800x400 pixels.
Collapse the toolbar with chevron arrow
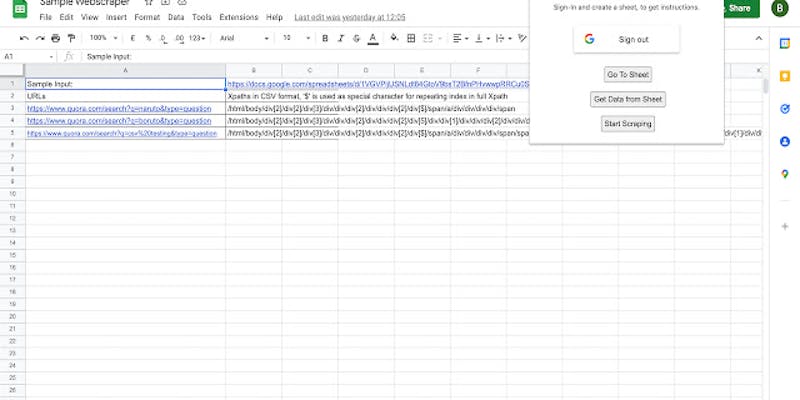click(x=759, y=38)
